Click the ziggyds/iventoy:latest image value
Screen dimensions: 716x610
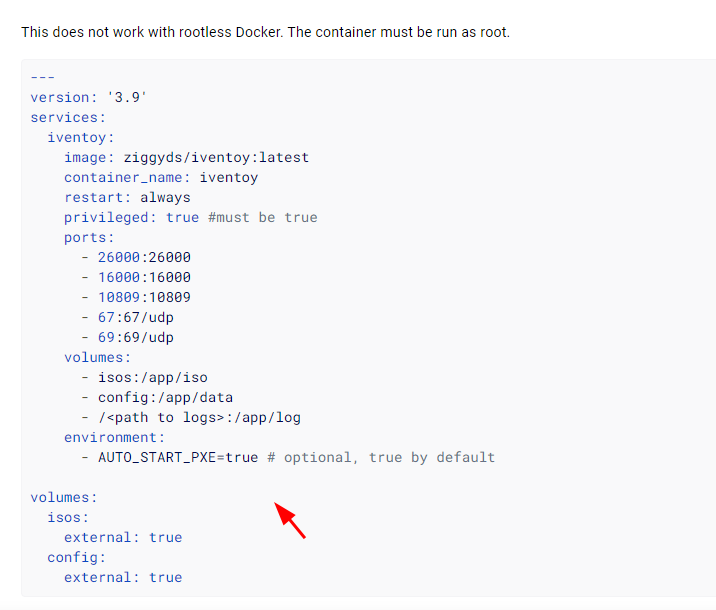[x=216, y=158]
